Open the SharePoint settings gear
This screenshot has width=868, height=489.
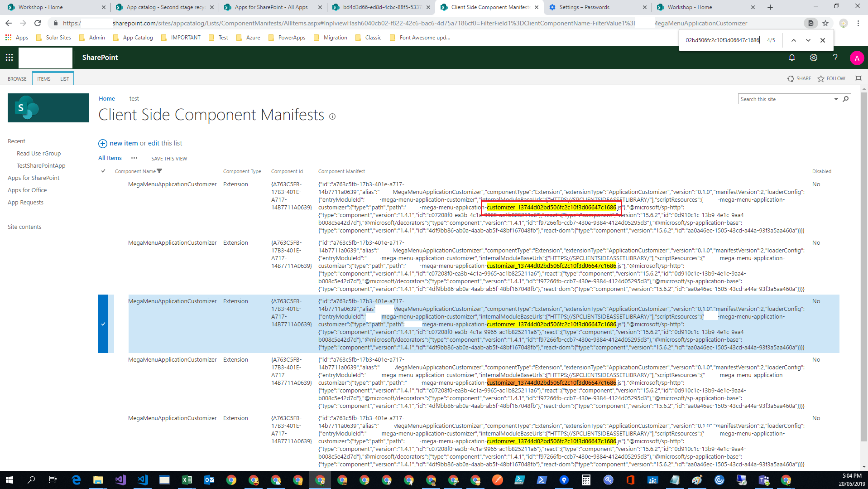click(814, 58)
